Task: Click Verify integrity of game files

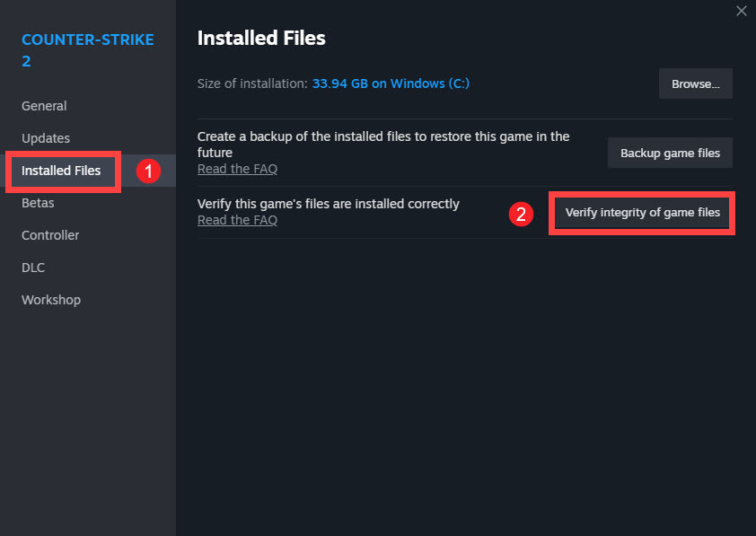Action: (x=642, y=213)
